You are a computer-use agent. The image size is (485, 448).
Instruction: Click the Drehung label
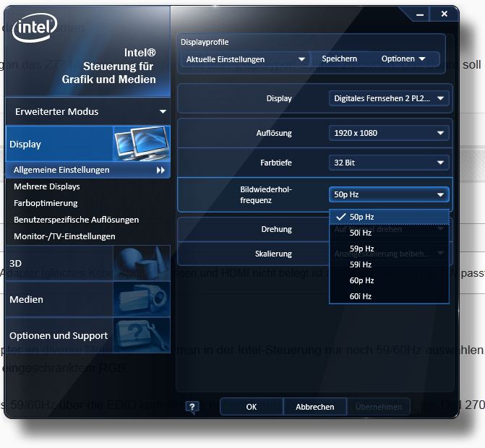pos(277,229)
